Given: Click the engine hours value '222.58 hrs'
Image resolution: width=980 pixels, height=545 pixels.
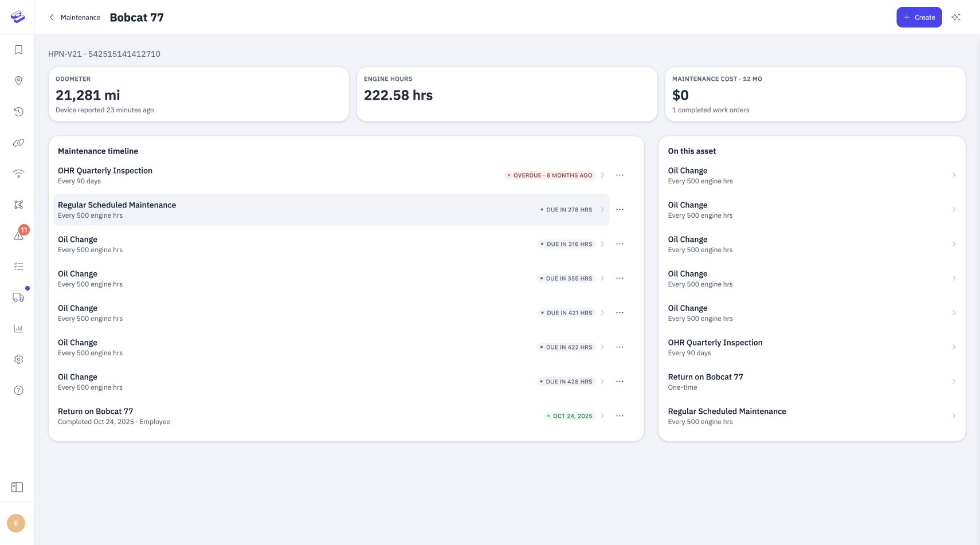Looking at the screenshot, I should [398, 95].
